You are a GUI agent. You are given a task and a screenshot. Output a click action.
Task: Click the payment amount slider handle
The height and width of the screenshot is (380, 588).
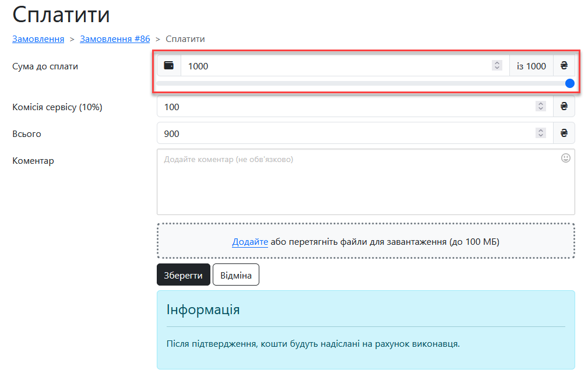click(x=569, y=83)
